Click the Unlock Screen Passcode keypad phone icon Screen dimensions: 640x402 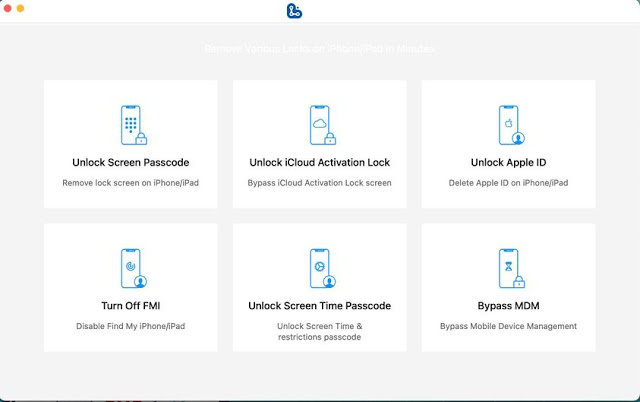pyautogui.click(x=133, y=125)
